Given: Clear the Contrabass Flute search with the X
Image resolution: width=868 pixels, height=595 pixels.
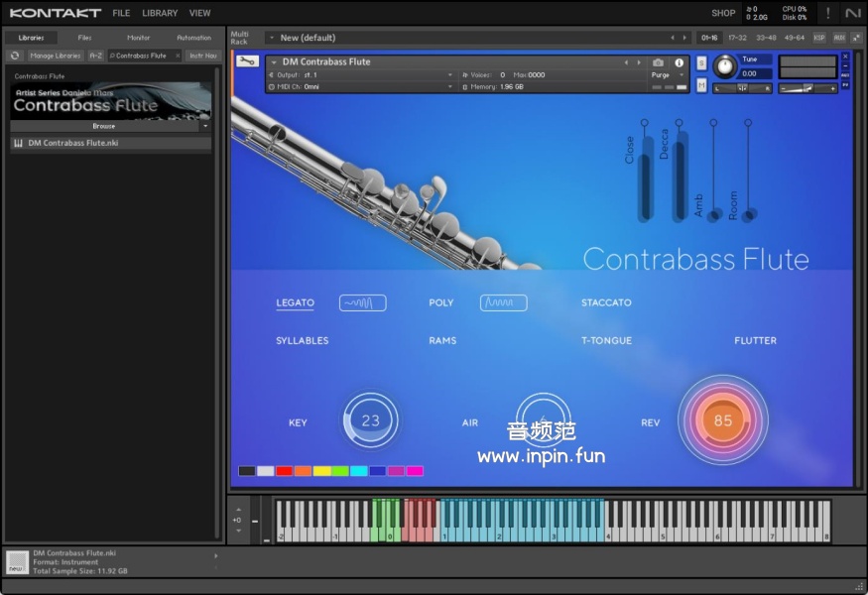Looking at the screenshot, I should pos(178,56).
